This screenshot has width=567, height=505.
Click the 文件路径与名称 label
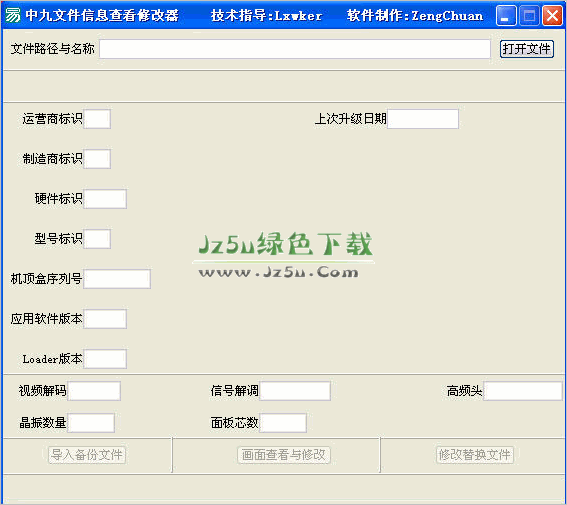52,49
